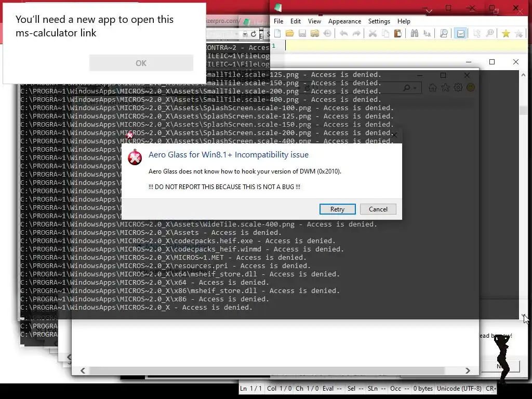Click the Unicode (UTF-8) encoding status entry
Screen dimensions: 532x399
point(459,389)
